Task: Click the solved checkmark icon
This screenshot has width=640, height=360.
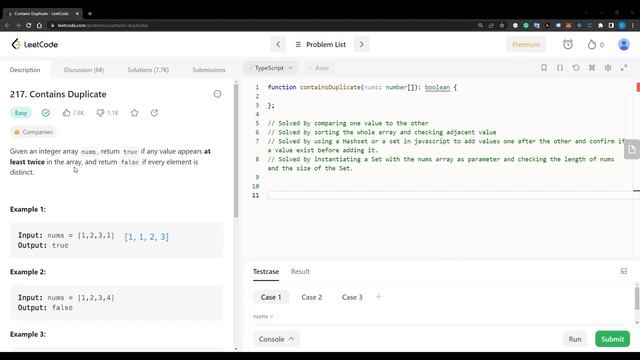Action: tap(46, 113)
